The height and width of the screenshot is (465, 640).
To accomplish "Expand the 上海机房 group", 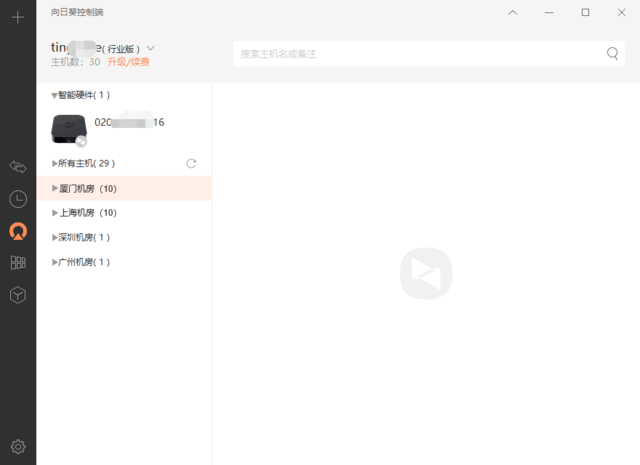I will pyautogui.click(x=54, y=213).
